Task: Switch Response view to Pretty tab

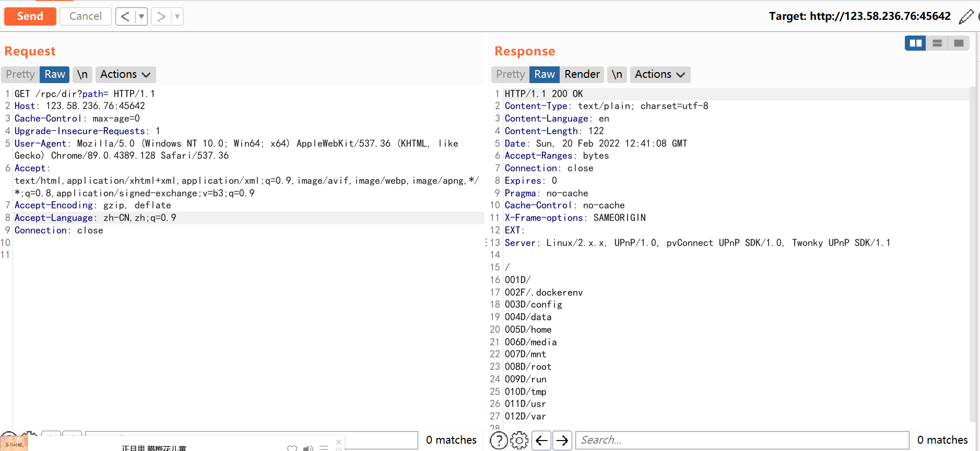Action: coord(511,74)
